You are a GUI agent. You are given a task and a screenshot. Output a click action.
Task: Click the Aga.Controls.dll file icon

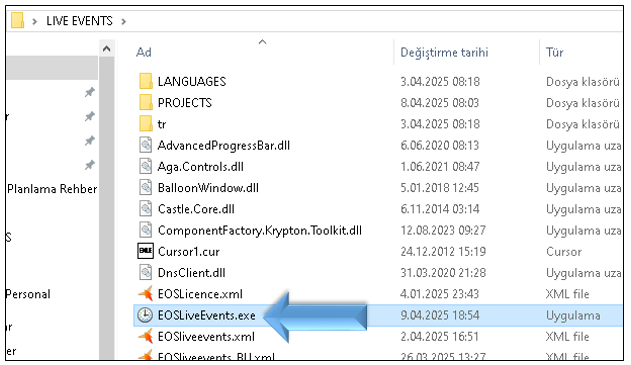[x=146, y=167]
